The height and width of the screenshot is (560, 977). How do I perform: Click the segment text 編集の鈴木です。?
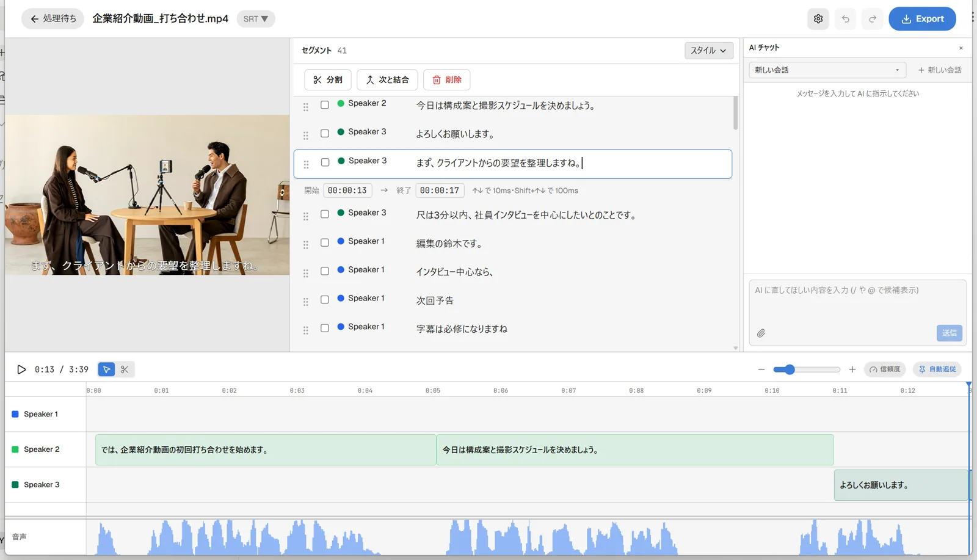450,244
